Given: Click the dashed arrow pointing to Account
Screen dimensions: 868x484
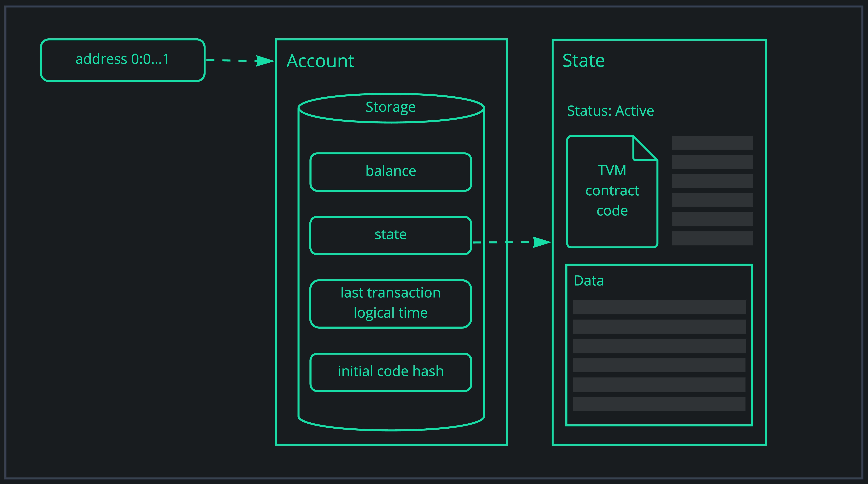Looking at the screenshot, I should [x=239, y=61].
